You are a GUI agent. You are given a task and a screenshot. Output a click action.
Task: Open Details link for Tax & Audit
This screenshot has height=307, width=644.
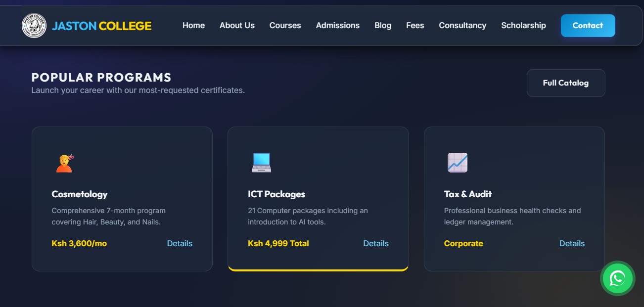(572, 243)
